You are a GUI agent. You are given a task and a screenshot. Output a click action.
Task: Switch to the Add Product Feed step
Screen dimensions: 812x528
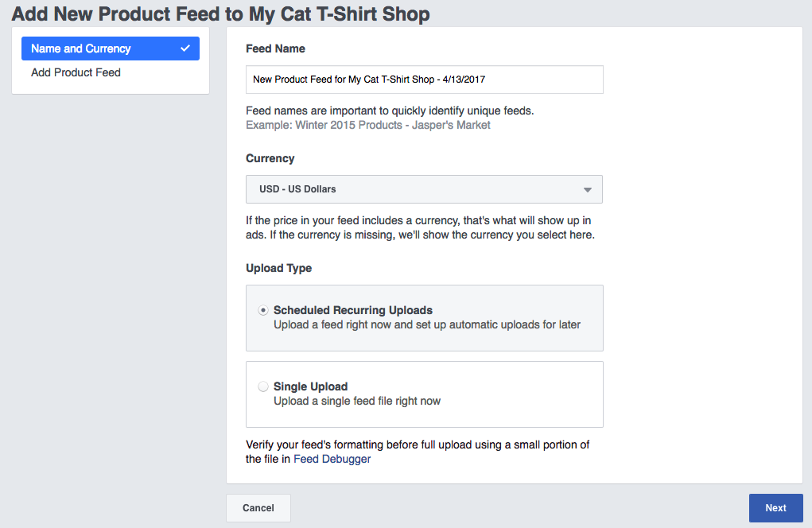76,72
